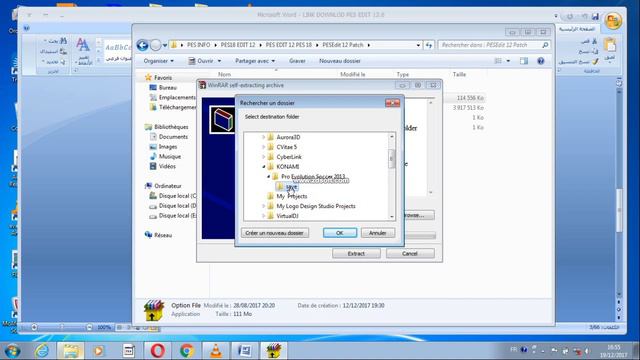Click PES18 EDIT 12 breadcrumb segment
Screen dimensions: 640x360
pyautogui.click(x=238, y=45)
